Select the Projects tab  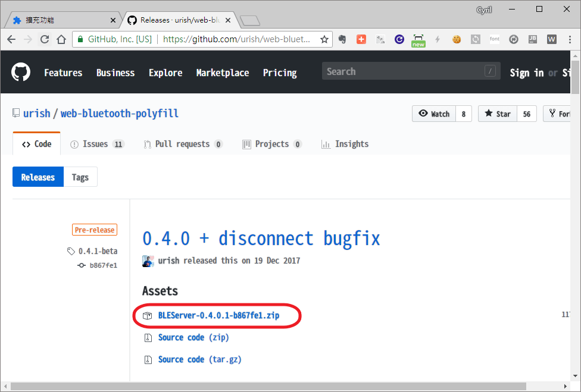coord(272,144)
